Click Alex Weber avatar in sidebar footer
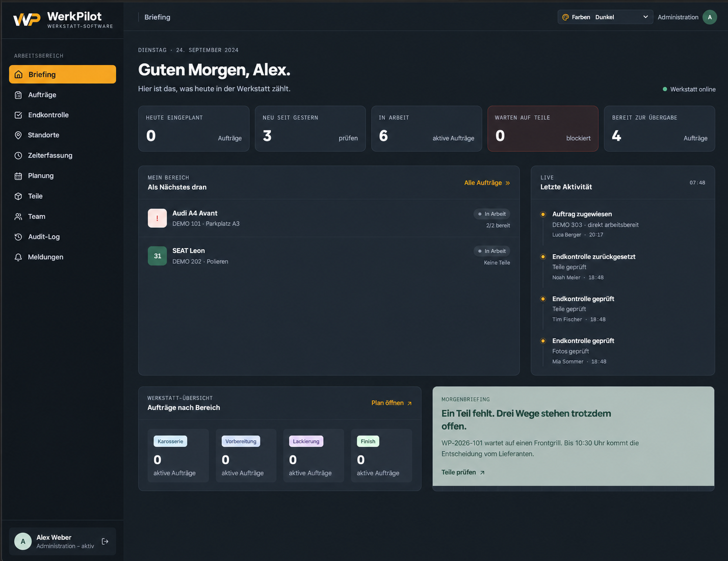728x561 pixels. click(23, 541)
